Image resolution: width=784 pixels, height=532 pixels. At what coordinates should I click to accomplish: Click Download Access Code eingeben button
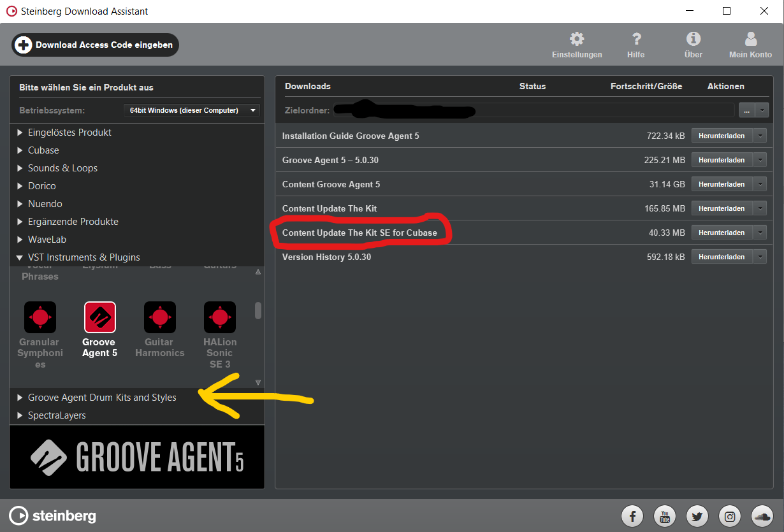tap(96, 45)
